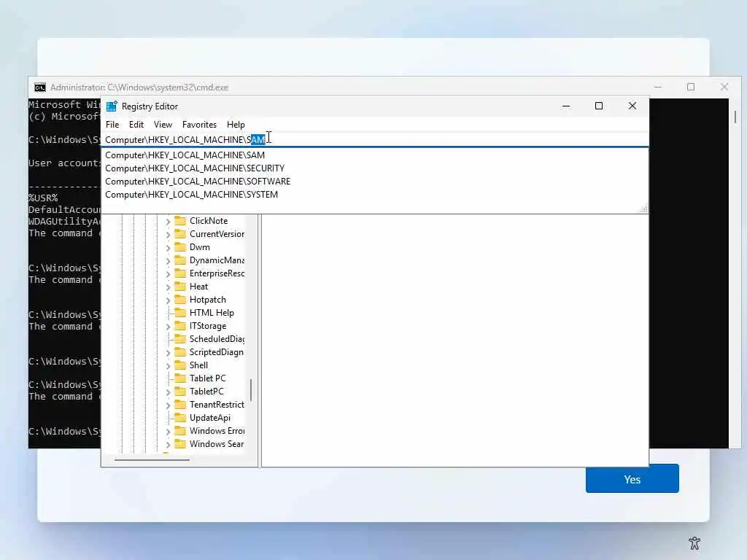Click the HTML Help folder icon
Viewport: 747px width, 560px height.
(x=180, y=312)
